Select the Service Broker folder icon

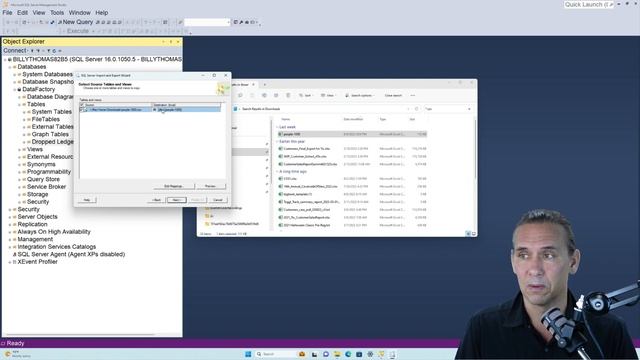coord(24,187)
